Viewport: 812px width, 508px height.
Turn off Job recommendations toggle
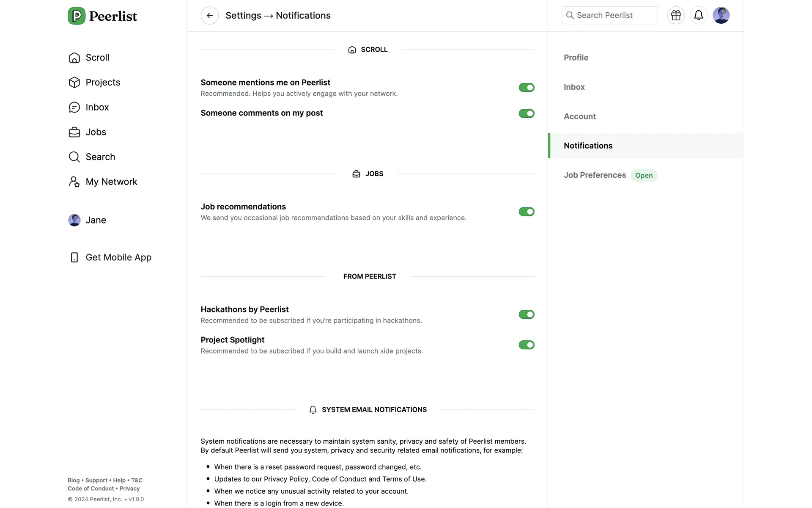pos(526,212)
